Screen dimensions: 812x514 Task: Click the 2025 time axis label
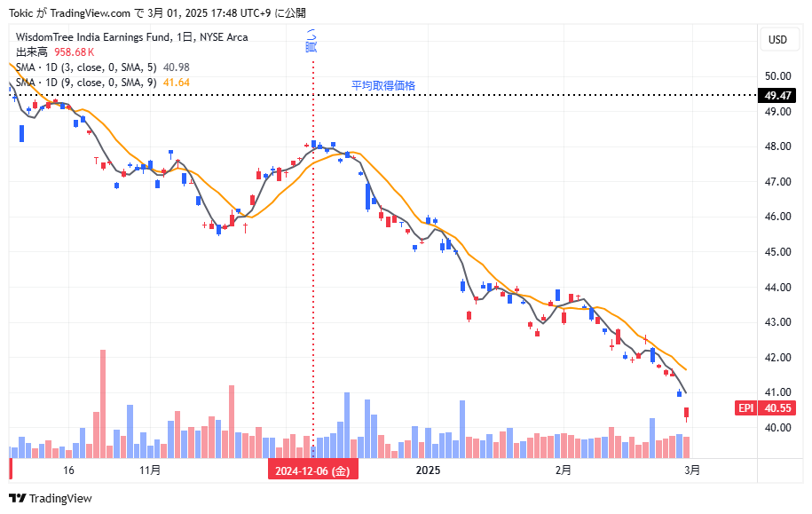429,471
